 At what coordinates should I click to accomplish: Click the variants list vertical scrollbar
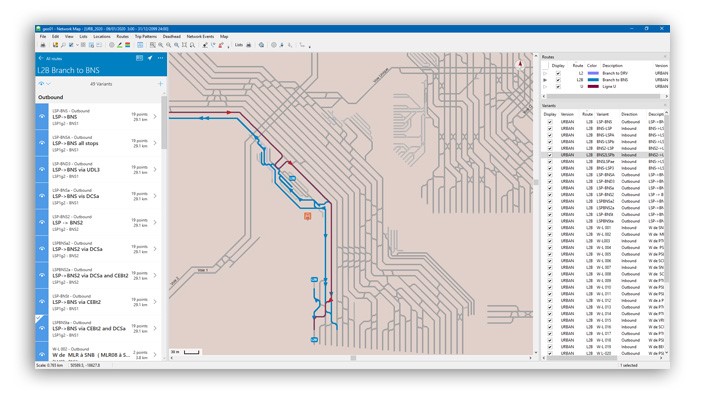pyautogui.click(x=164, y=121)
